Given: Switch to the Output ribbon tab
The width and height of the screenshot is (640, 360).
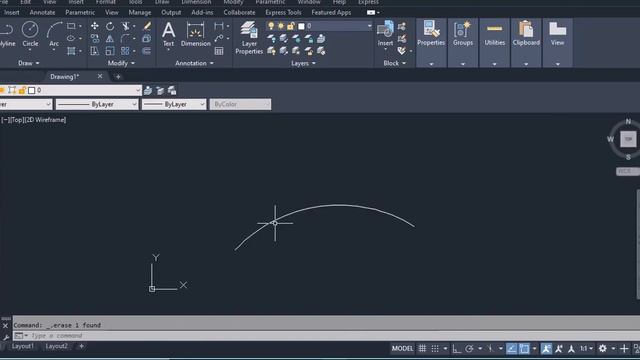Looking at the screenshot, I should pos(171,13).
